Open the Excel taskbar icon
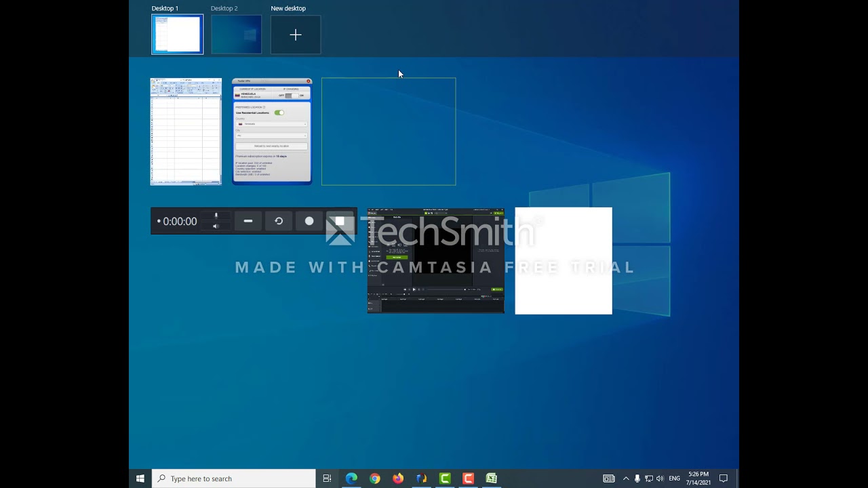This screenshot has width=868, height=488. pyautogui.click(x=492, y=479)
